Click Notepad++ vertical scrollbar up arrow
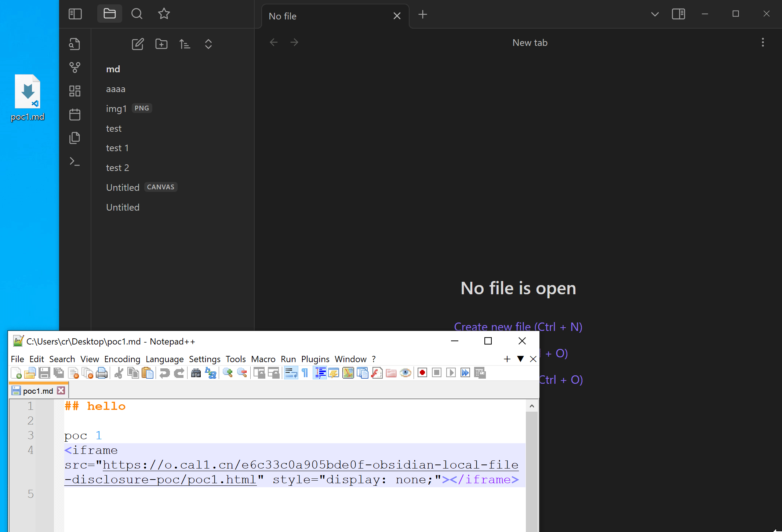782x532 pixels. (532, 406)
